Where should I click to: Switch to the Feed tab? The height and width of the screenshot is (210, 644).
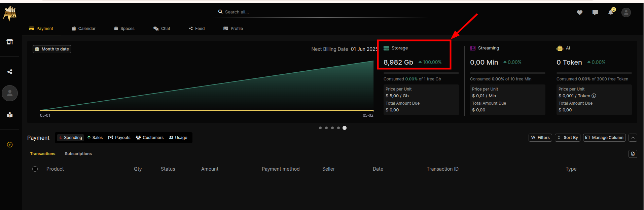tap(197, 29)
